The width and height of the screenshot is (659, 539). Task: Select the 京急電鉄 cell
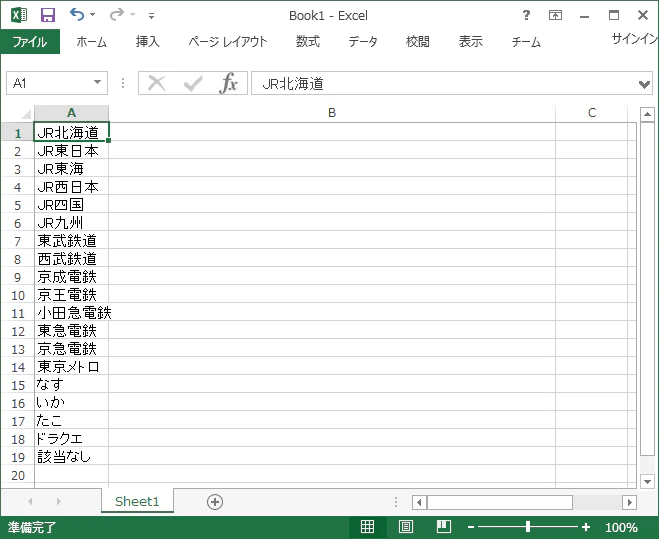click(x=71, y=349)
